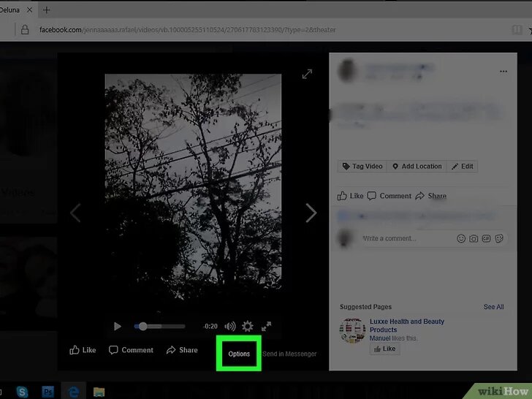The height and width of the screenshot is (399, 532).
Task: Share the video below the player
Action: coord(182,350)
